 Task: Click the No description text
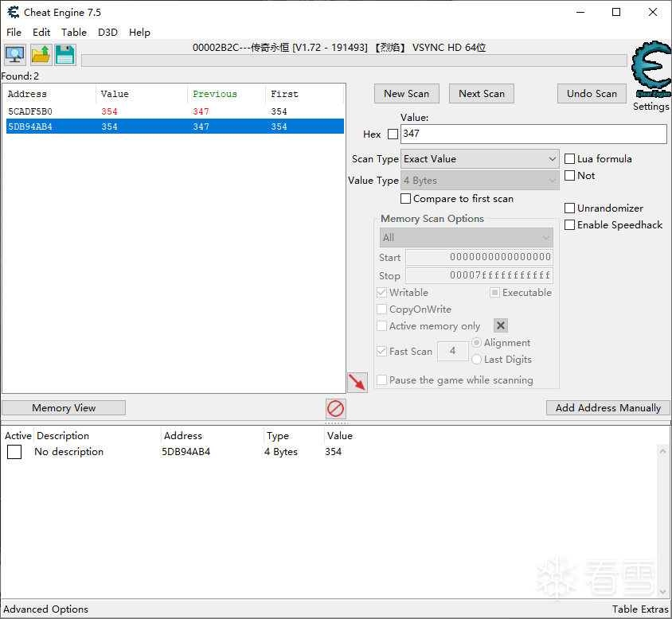pyautogui.click(x=69, y=452)
